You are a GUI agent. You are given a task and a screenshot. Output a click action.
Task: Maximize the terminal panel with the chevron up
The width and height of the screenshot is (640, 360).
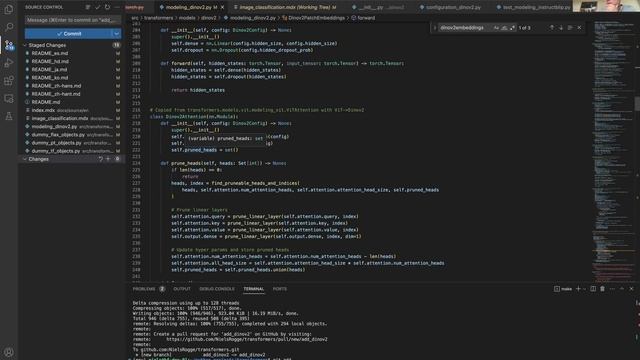point(622,289)
